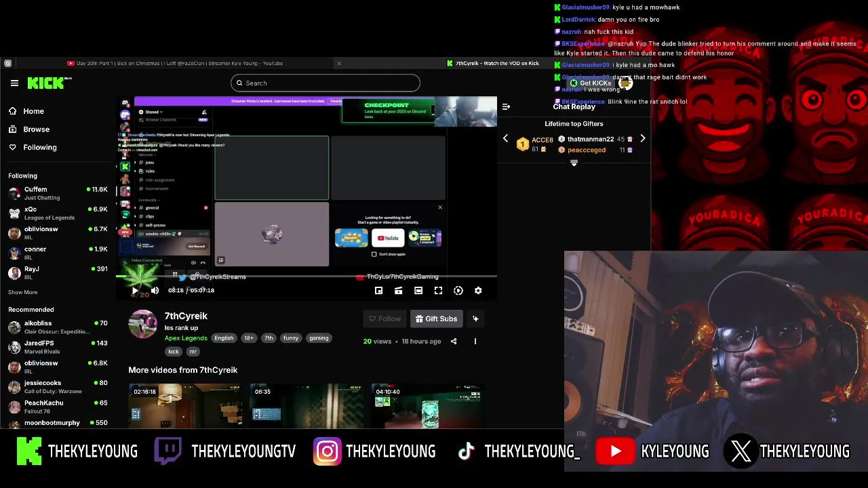Viewport: 868px width, 488px height.
Task: Select the mr tag
Action: pyautogui.click(x=193, y=352)
